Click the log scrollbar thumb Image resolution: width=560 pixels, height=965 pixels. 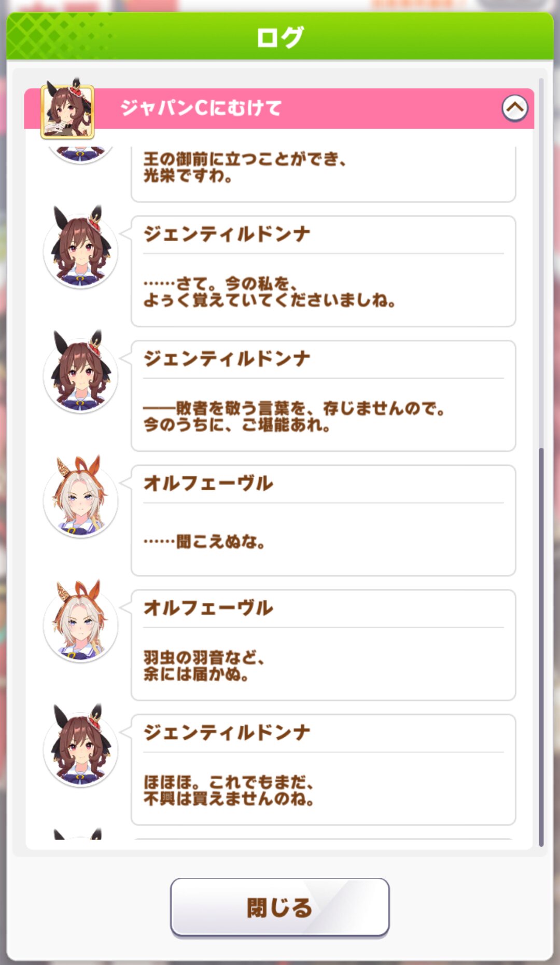[x=541, y=647]
